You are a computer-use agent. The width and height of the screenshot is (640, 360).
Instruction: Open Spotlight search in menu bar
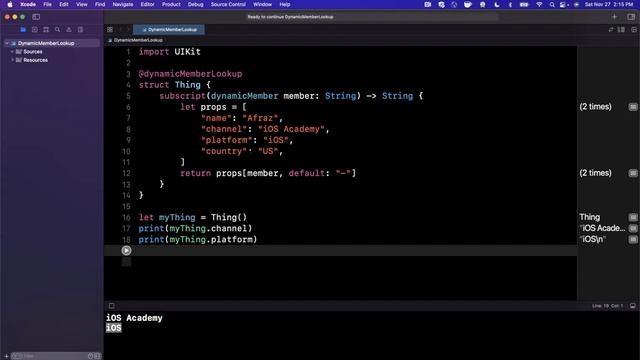point(552,4)
